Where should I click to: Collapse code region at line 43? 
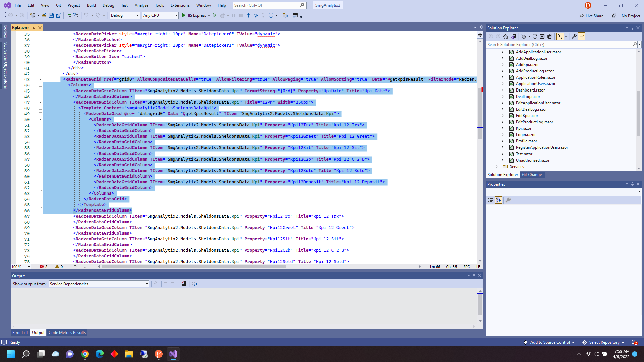tap(40, 79)
